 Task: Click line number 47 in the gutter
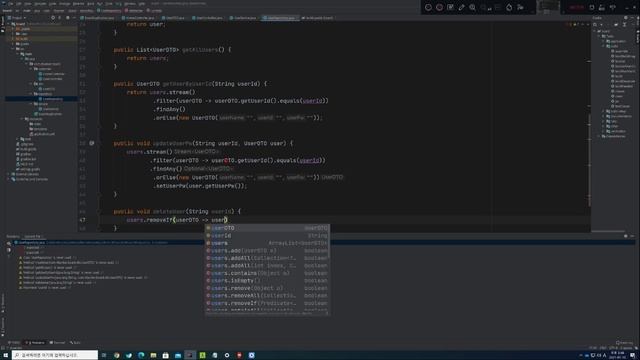pos(82,220)
